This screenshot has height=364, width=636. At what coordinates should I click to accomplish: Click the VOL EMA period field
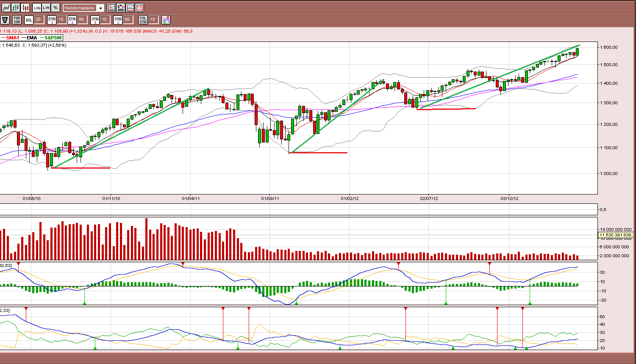point(153,19)
